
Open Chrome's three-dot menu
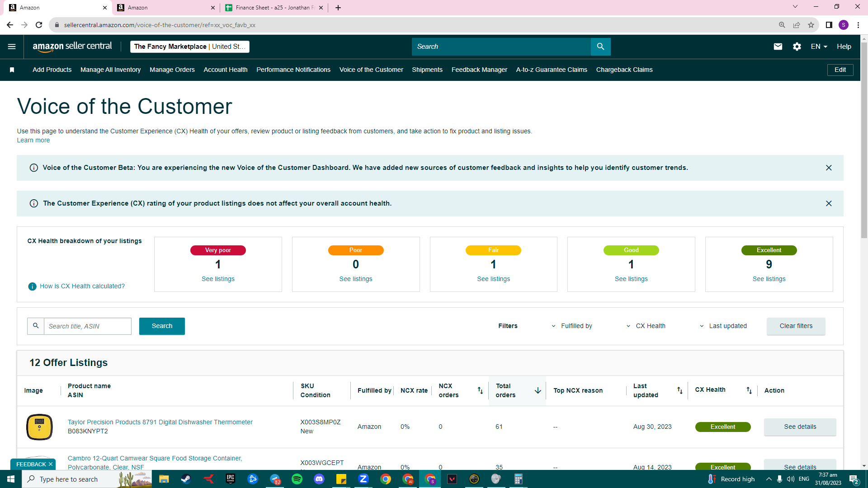tap(858, 25)
